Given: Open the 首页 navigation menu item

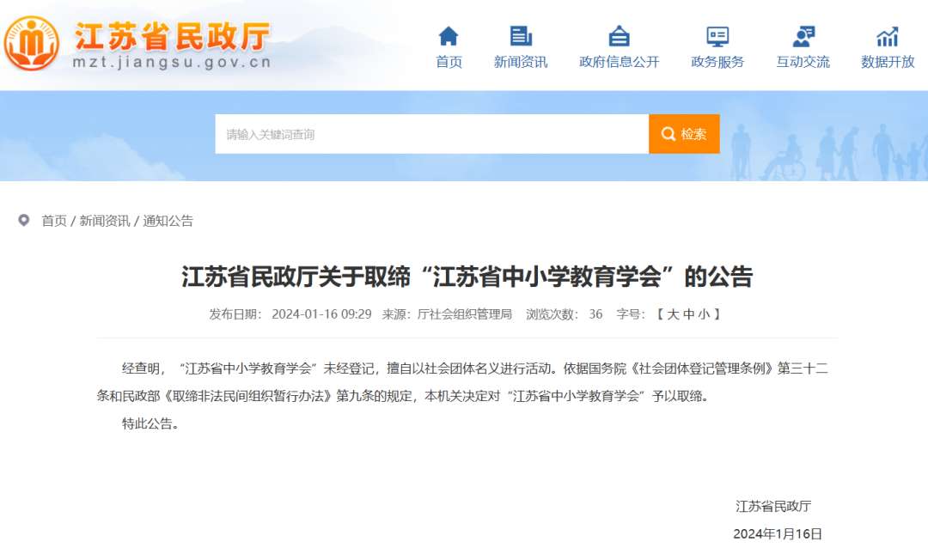Looking at the screenshot, I should point(449,62).
